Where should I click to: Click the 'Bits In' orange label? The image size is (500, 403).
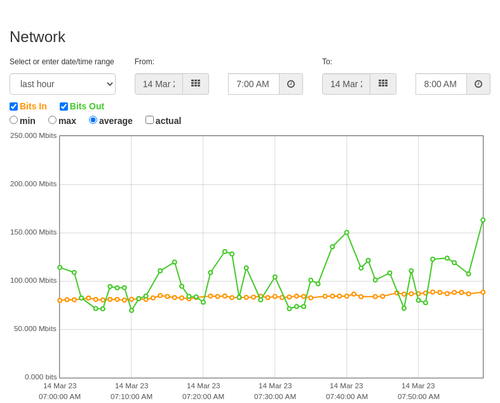click(33, 106)
